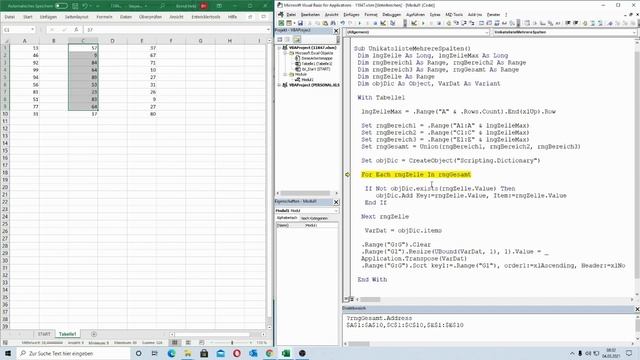Select cell A1 containing 13
The width and height of the screenshot is (640, 360).
coord(24,48)
